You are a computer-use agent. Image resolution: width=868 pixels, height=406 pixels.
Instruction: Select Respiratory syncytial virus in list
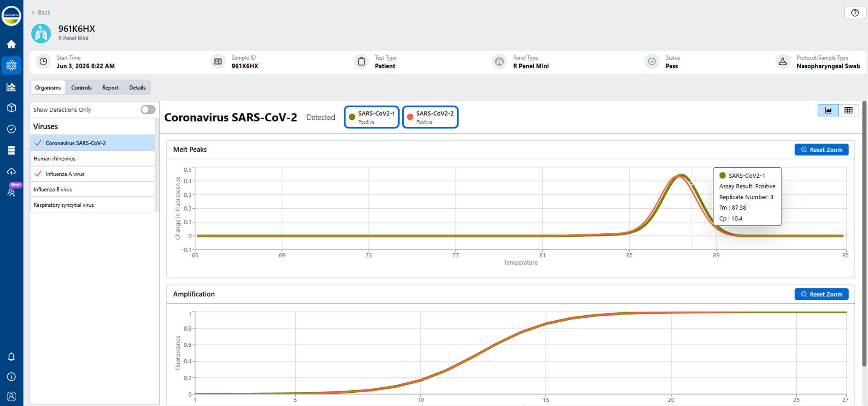[93, 205]
